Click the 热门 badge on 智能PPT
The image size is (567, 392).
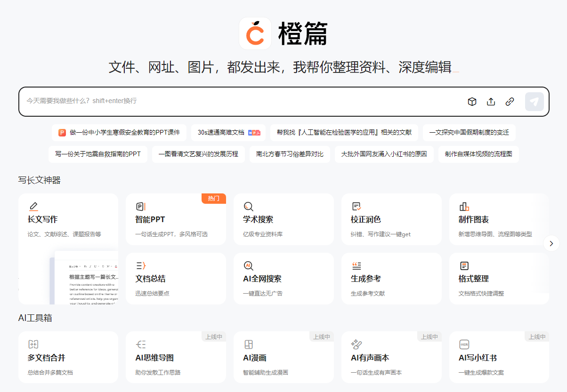(x=214, y=199)
